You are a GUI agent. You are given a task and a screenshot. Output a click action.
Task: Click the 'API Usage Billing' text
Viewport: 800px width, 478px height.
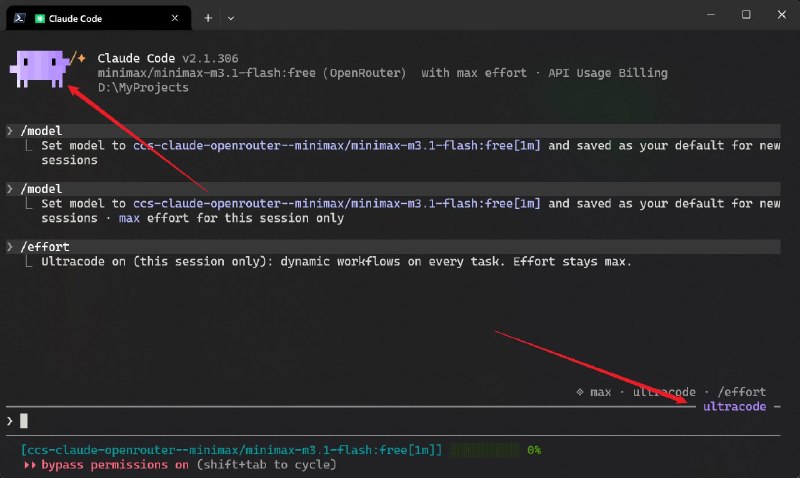click(x=608, y=73)
